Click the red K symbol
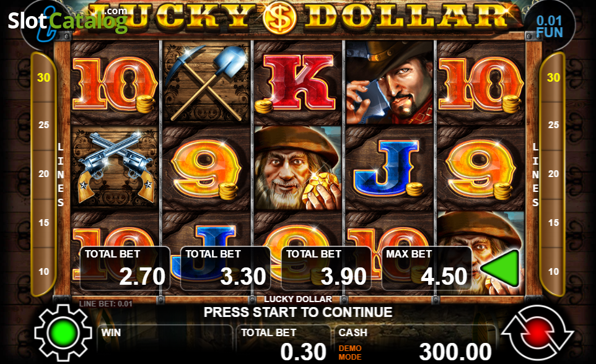596x364 pixels. pos(298,83)
